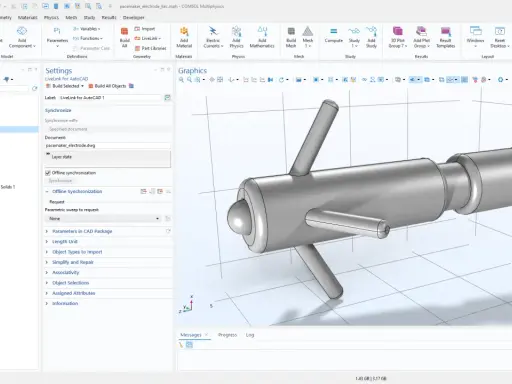This screenshot has width=512, height=384.
Task: Expand the Object Types to Import section
Action: pos(77,252)
